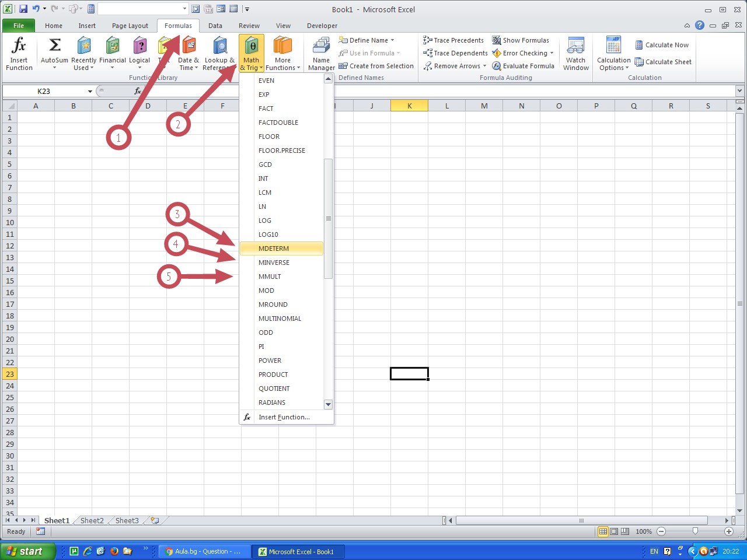The image size is (747, 560).
Task: Choose Insert Function at menu bottom
Action: (x=287, y=417)
